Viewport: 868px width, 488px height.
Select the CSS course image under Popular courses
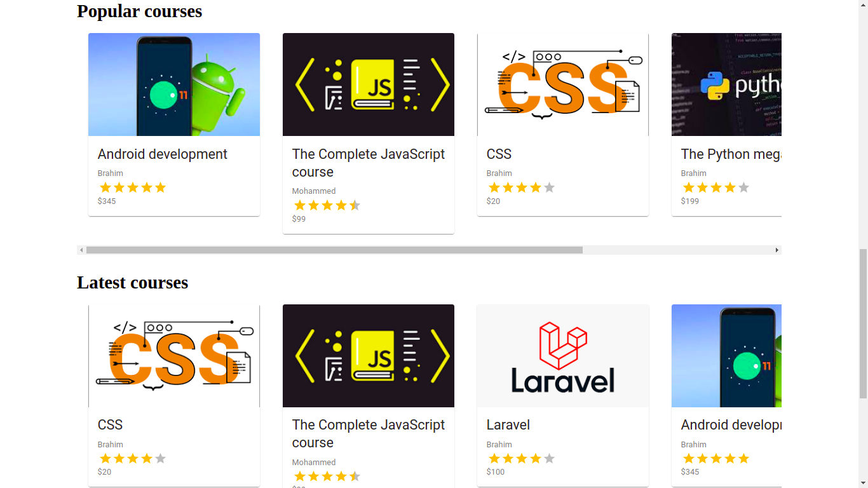tap(563, 85)
